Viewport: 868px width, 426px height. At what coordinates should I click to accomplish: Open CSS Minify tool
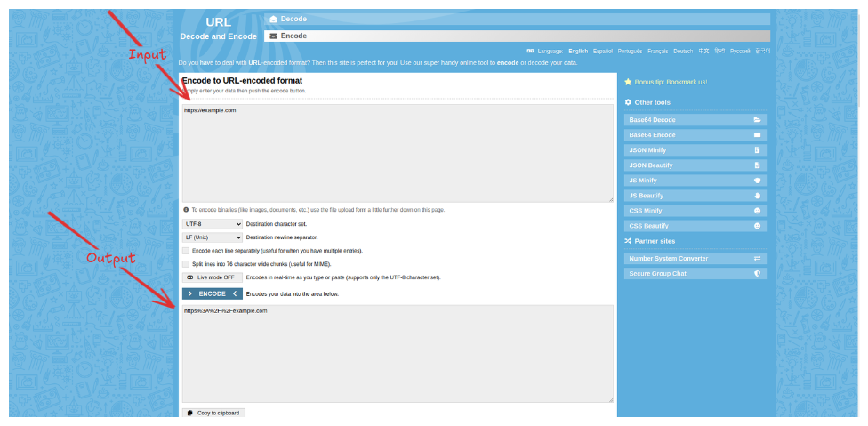click(695, 211)
